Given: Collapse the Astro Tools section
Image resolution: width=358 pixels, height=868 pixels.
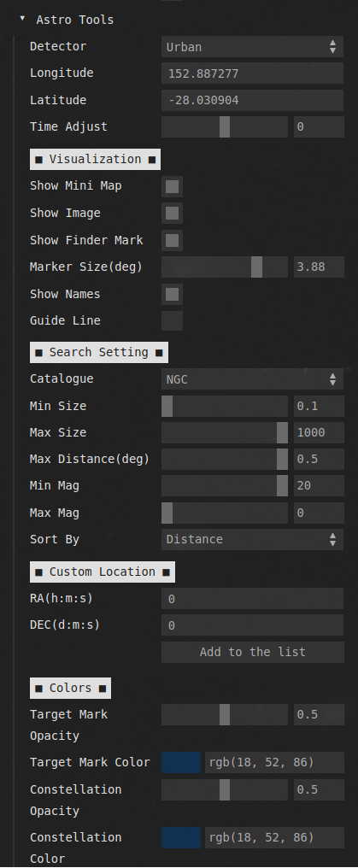Looking at the screenshot, I should point(22,19).
